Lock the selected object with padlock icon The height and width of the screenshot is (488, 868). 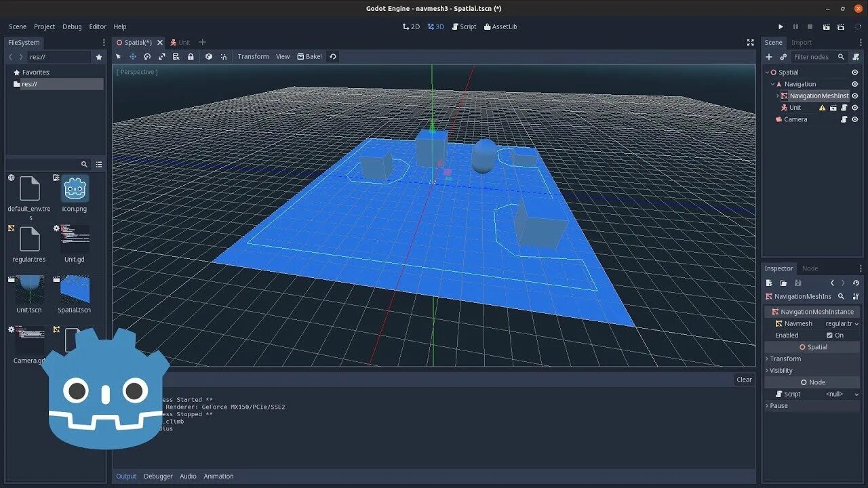[x=191, y=56]
